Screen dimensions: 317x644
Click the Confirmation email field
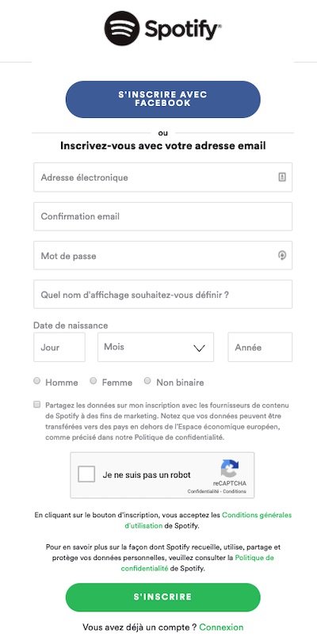[162, 216]
